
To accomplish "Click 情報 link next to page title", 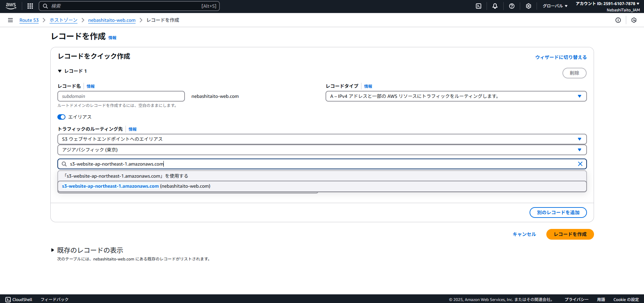I will click(112, 38).
